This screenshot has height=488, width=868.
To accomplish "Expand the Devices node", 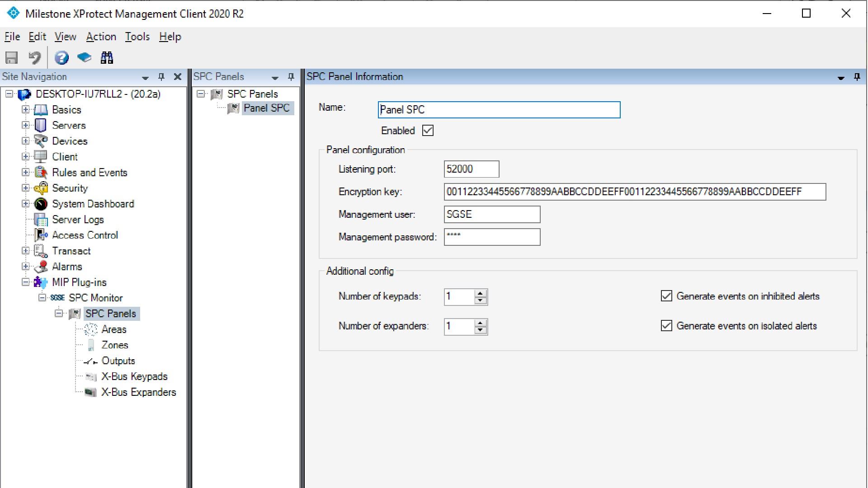I will click(26, 141).
